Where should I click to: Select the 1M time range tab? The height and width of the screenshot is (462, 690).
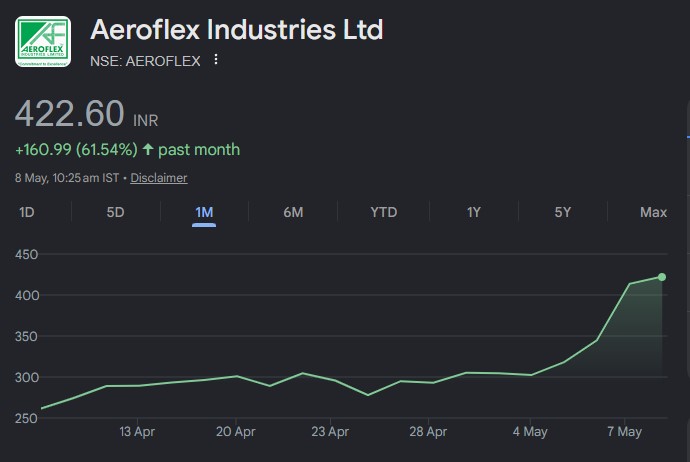pos(204,213)
